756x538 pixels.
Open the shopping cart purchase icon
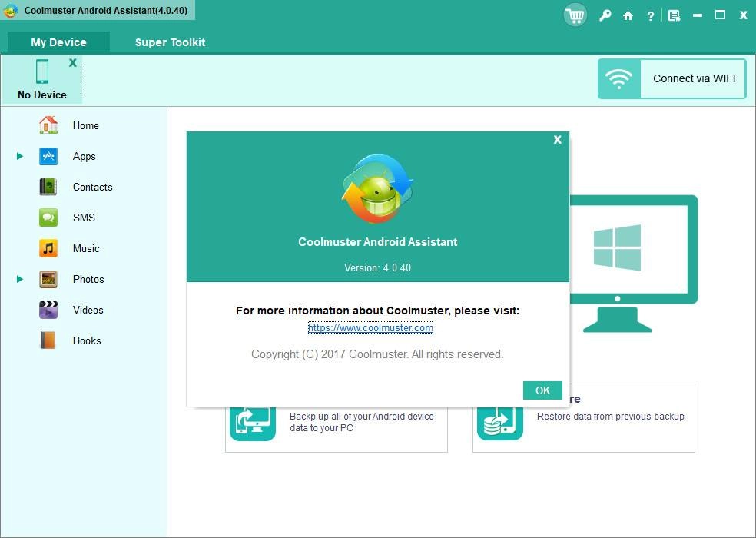pyautogui.click(x=575, y=15)
